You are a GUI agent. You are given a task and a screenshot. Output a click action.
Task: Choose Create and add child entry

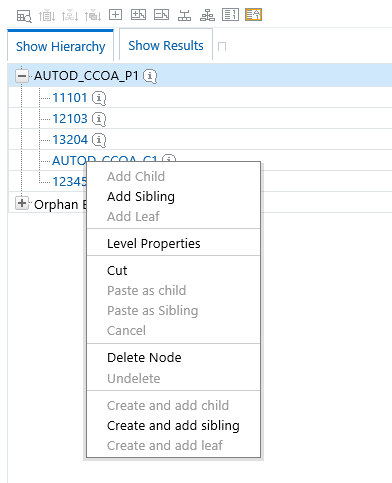[x=168, y=405]
